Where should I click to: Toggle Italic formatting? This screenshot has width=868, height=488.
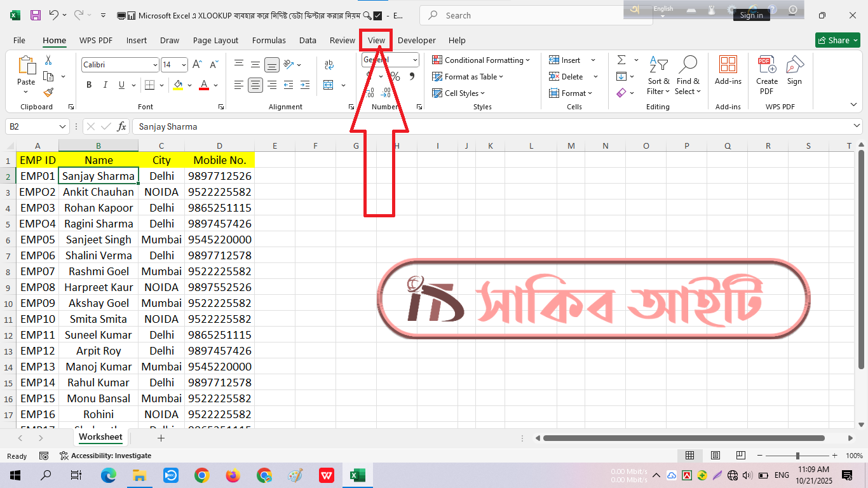click(105, 85)
